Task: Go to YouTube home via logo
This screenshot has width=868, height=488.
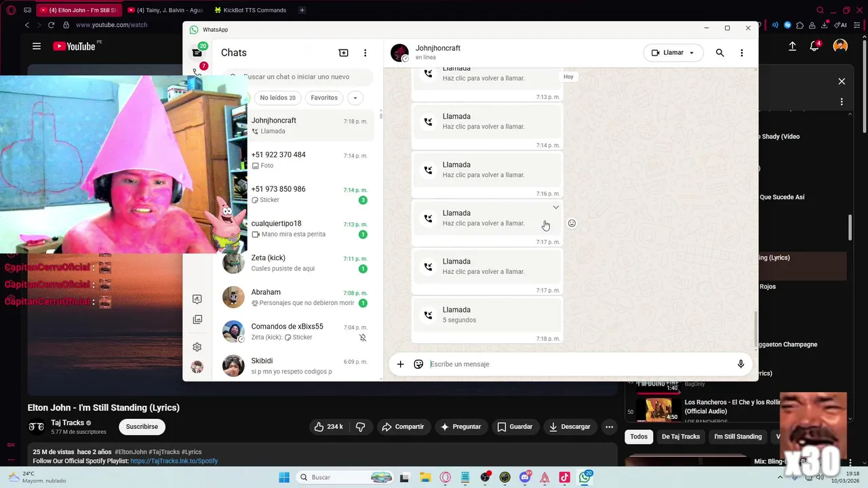Action: tap(74, 46)
